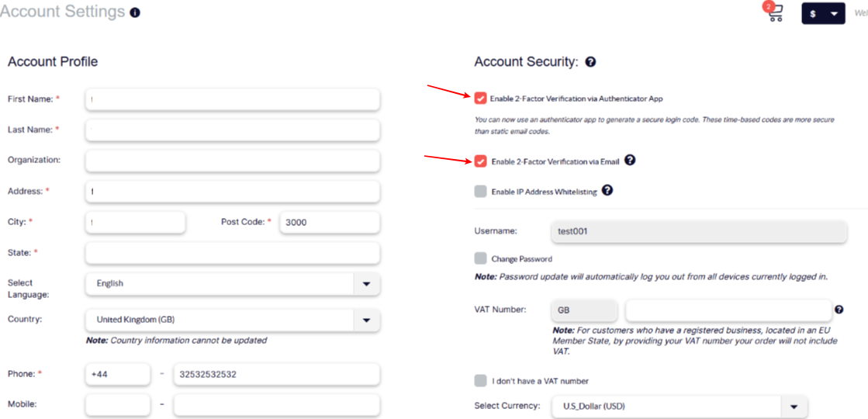This screenshot has height=419, width=868.
Task: Click help icon beside IP Address Whitelisting
Action: [x=607, y=190]
